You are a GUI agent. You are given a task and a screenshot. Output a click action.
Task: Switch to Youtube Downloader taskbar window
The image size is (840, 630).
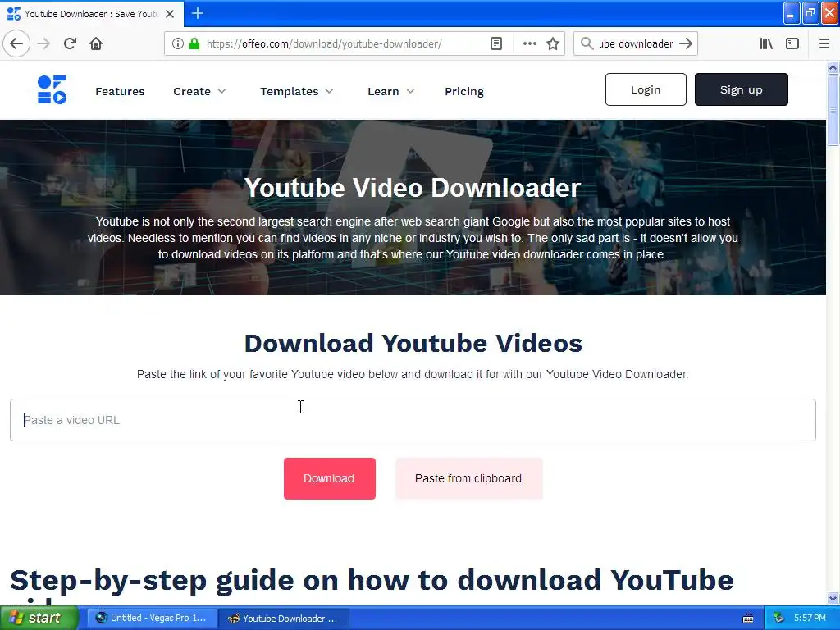click(285, 618)
